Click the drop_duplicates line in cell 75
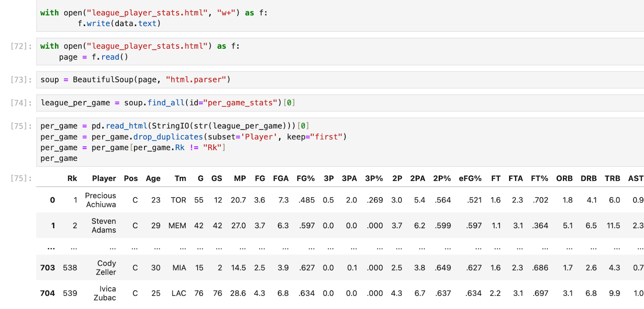Image resolution: width=644 pixels, height=309 pixels. (193, 137)
